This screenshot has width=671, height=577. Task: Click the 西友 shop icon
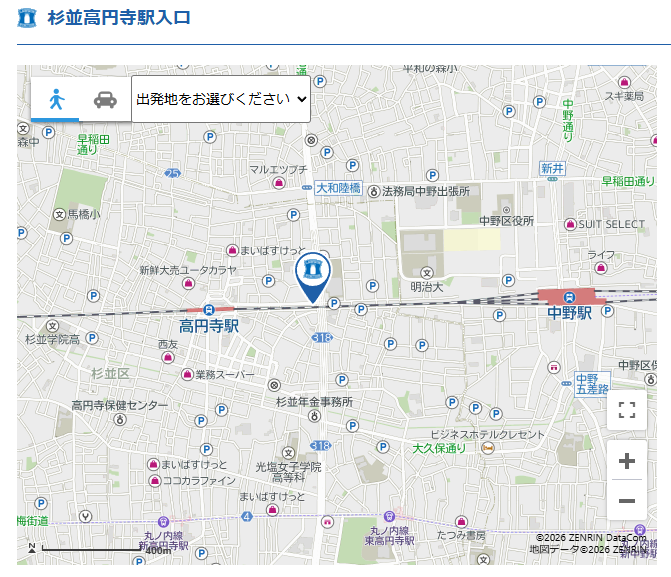coord(168,357)
